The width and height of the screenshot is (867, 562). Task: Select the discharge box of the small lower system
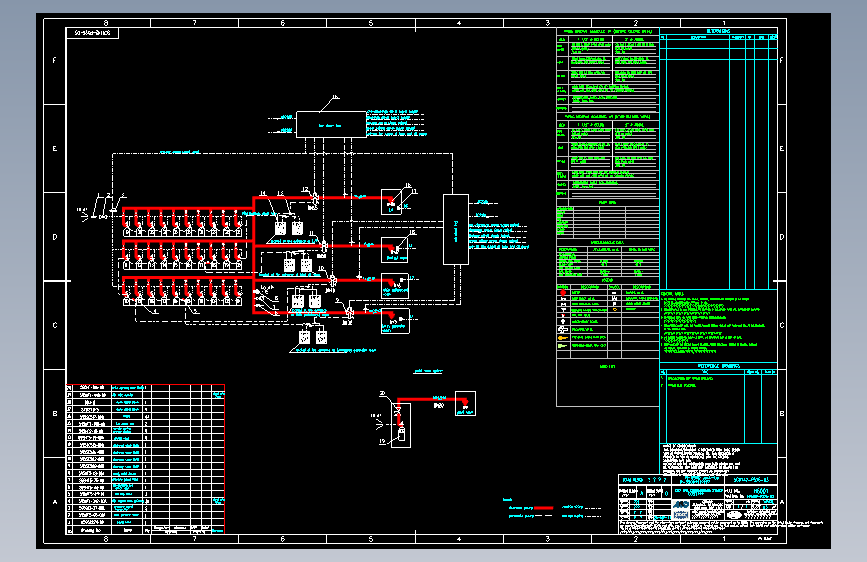(465, 403)
